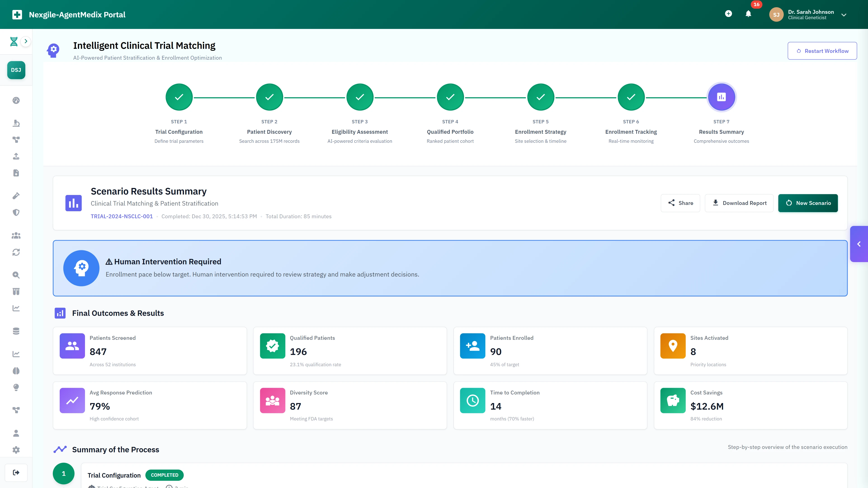Screen dimensions: 868x488
Task: Click the sign out icon at sidebar bottom
Action: [16, 472]
